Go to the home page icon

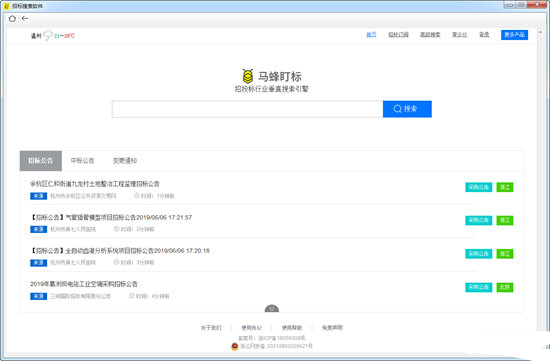[x=12, y=19]
